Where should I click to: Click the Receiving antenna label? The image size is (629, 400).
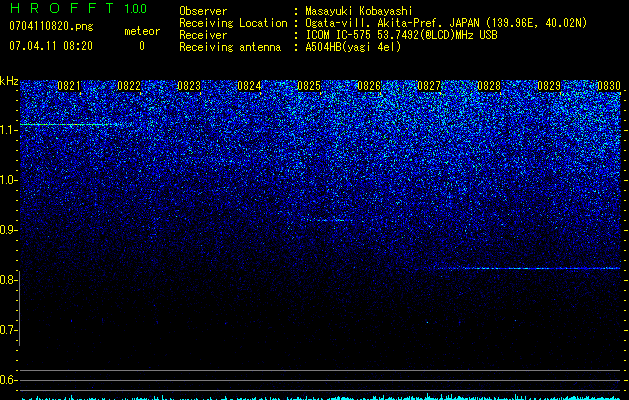[230, 47]
